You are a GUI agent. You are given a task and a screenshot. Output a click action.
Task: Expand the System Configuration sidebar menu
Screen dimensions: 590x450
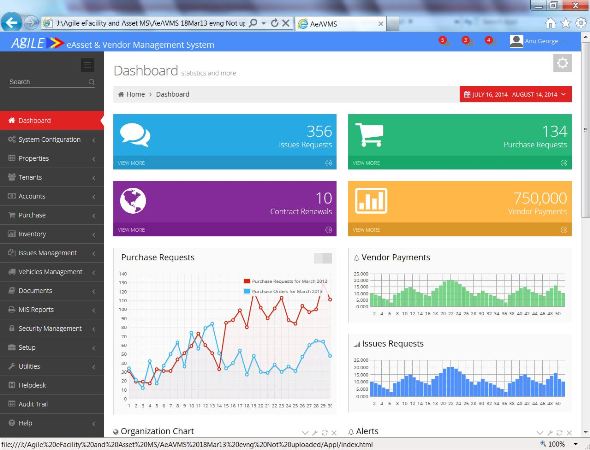pyautogui.click(x=52, y=140)
